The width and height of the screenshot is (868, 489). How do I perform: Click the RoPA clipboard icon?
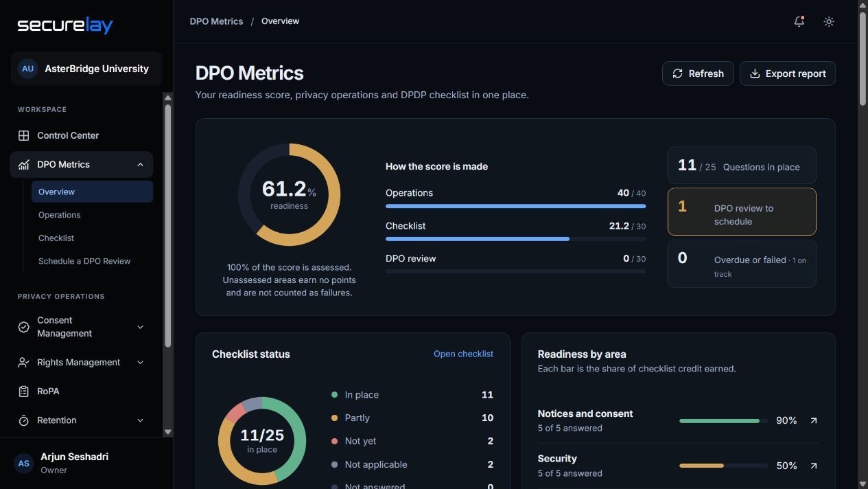(23, 391)
